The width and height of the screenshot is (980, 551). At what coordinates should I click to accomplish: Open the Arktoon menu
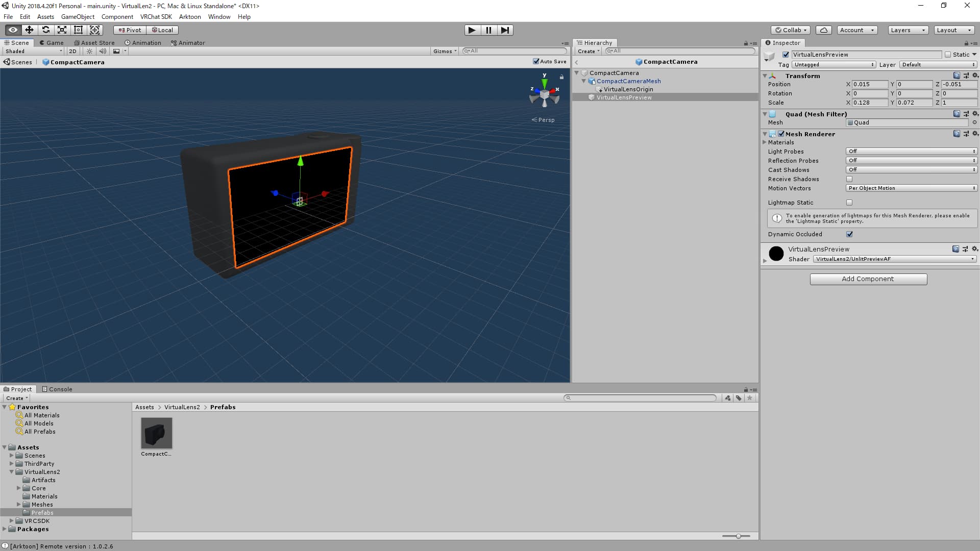[190, 17]
